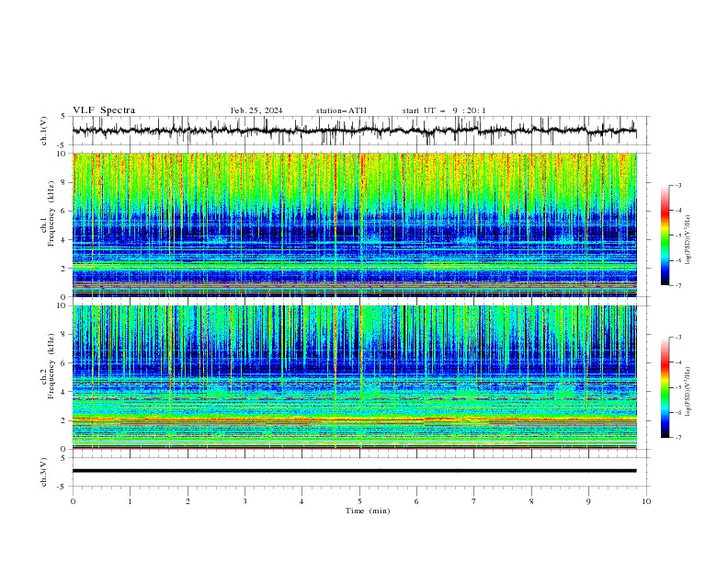The image size is (728, 563).
Task: Click the "-3" label on ch.1 colorbar
Action: tap(677, 185)
